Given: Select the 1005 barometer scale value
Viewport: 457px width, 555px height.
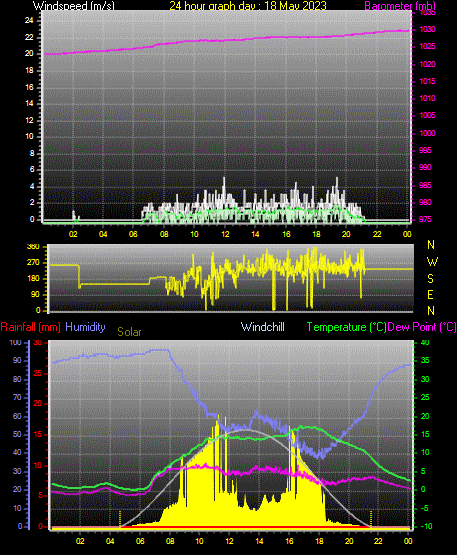Looking at the screenshot, I should 427,115.
